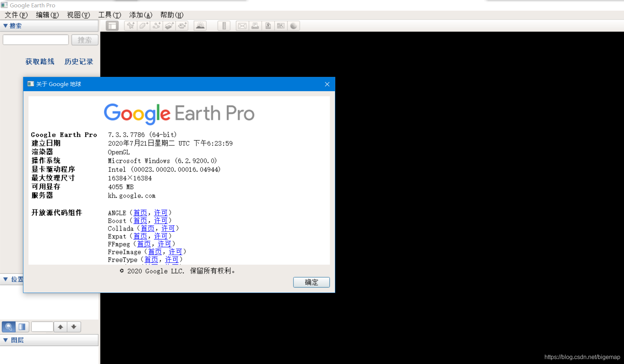
Task: Click the add polygon toolbar icon
Action: coord(143,26)
